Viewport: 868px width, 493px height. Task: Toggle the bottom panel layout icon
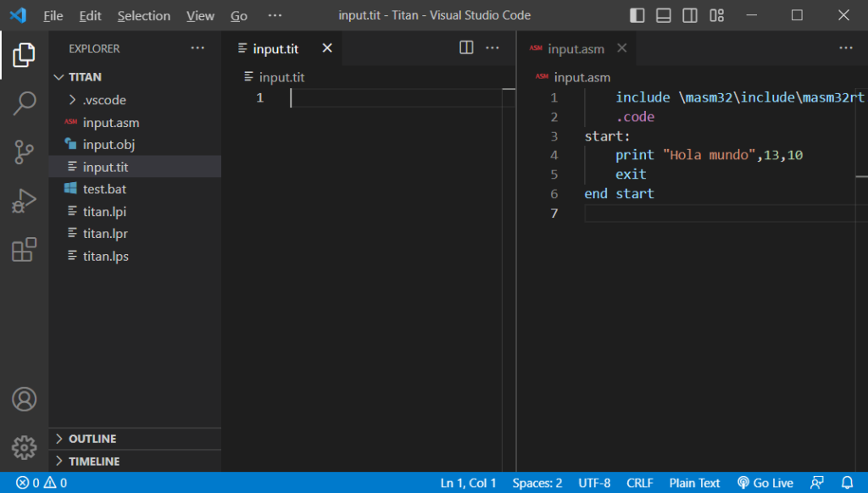(x=663, y=15)
